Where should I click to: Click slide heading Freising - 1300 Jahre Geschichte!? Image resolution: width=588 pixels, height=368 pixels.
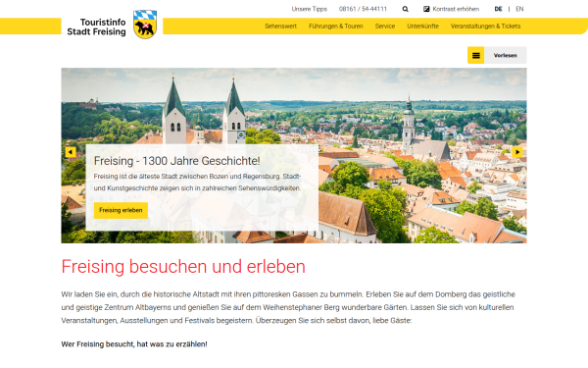[x=176, y=161]
